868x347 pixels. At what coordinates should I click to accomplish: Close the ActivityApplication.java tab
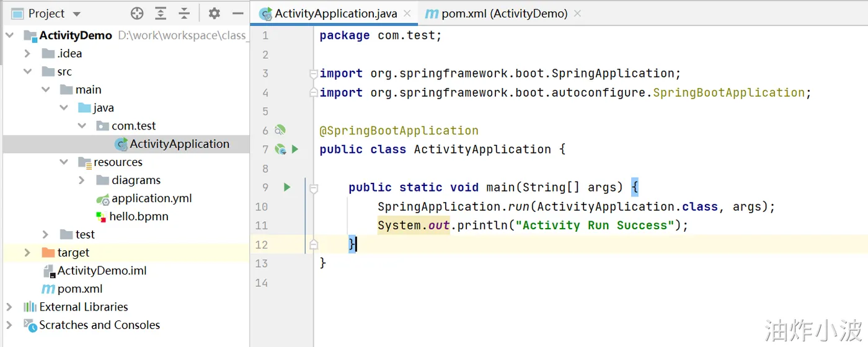coord(408,13)
